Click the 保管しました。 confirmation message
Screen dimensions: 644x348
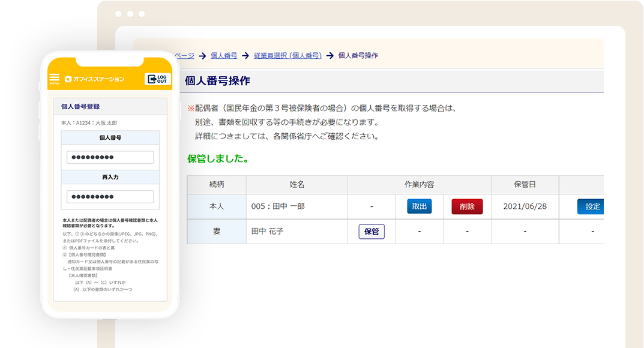point(218,159)
